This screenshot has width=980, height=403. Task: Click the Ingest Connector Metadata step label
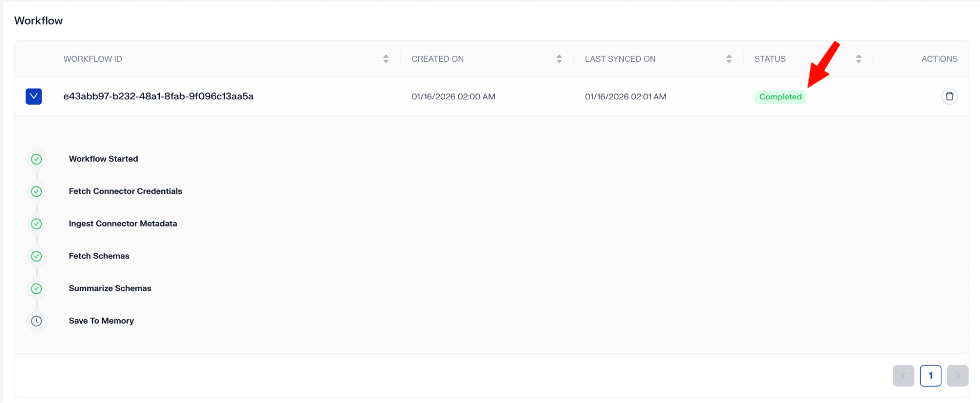click(123, 223)
